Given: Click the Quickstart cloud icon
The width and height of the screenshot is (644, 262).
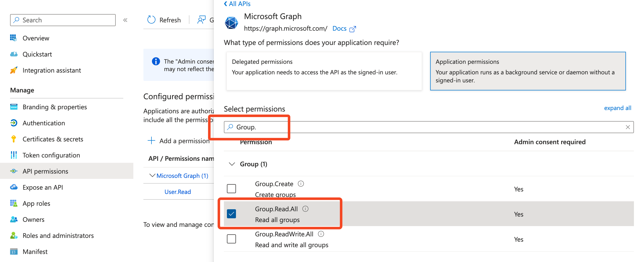Looking at the screenshot, I should (14, 54).
